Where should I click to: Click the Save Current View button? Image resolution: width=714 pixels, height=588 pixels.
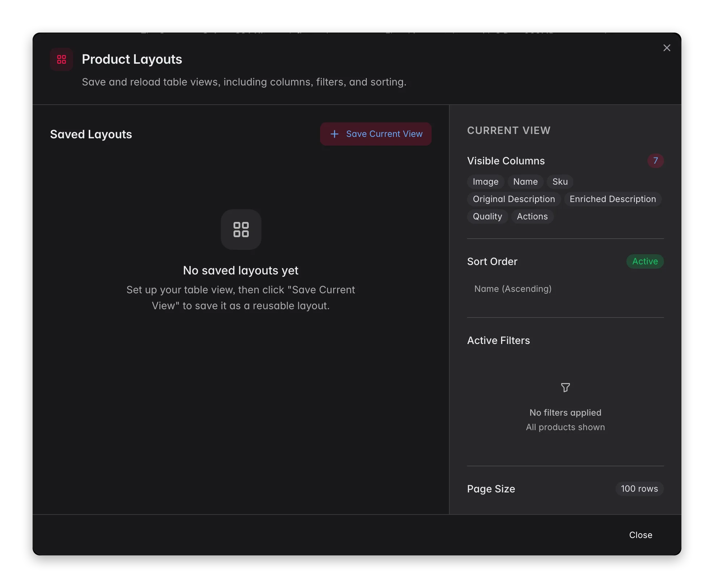pyautogui.click(x=375, y=134)
